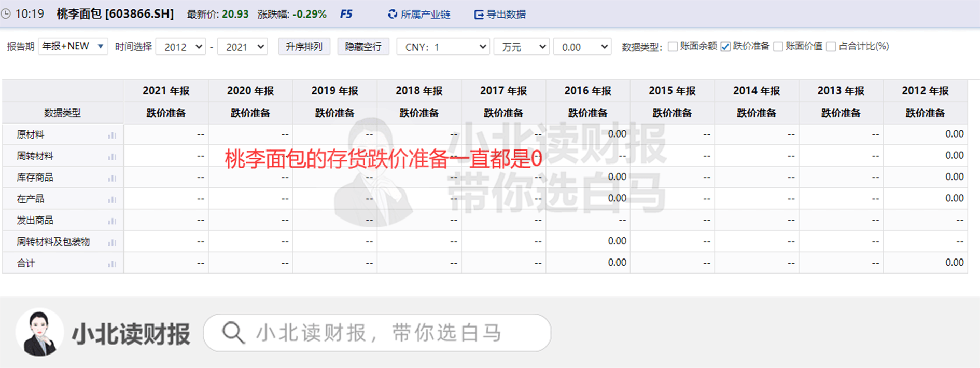Select the 2015 年报 column header
980x368 pixels.
(673, 91)
